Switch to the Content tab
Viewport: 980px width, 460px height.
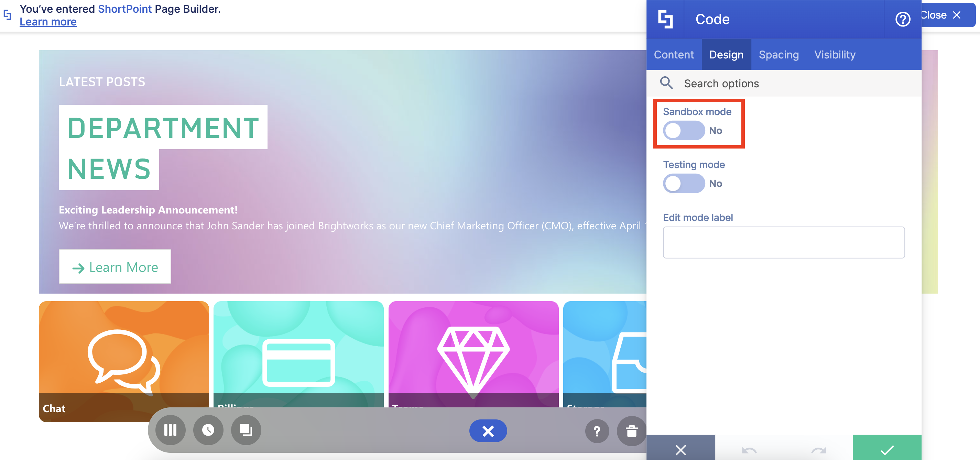pyautogui.click(x=674, y=55)
